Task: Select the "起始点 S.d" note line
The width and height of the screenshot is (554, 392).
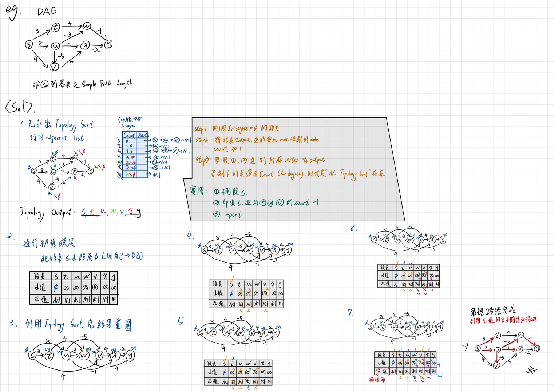Action: (92, 257)
